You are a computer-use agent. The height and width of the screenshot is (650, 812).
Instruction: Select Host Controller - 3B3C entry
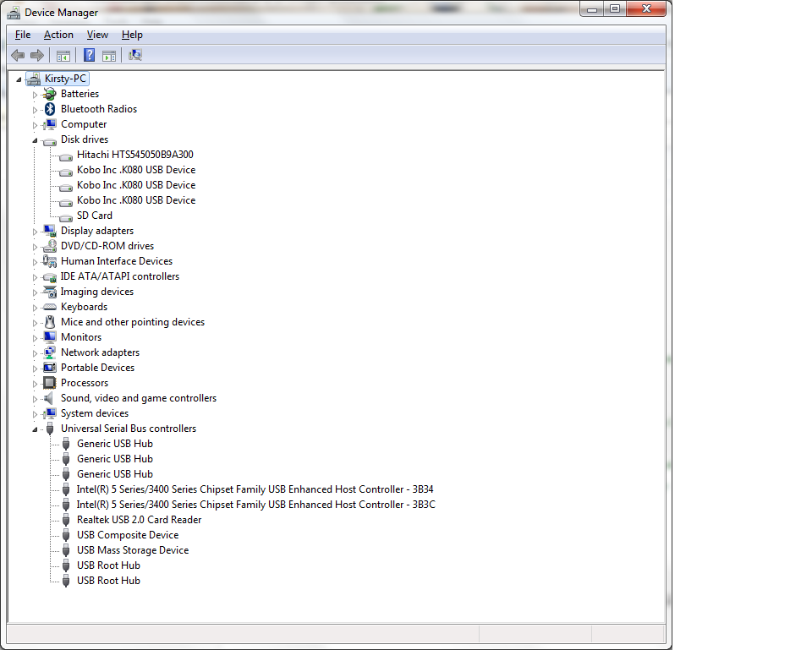[x=255, y=504]
